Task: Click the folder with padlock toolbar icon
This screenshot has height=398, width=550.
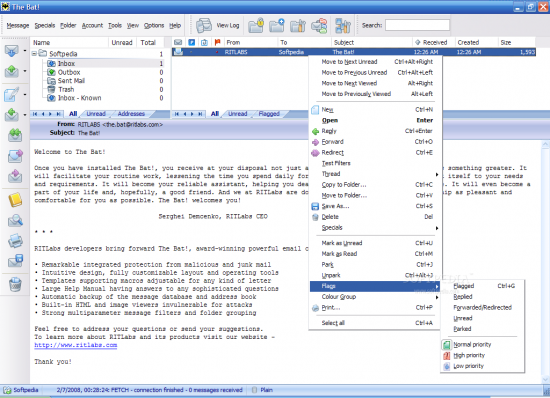Action: pos(256,26)
